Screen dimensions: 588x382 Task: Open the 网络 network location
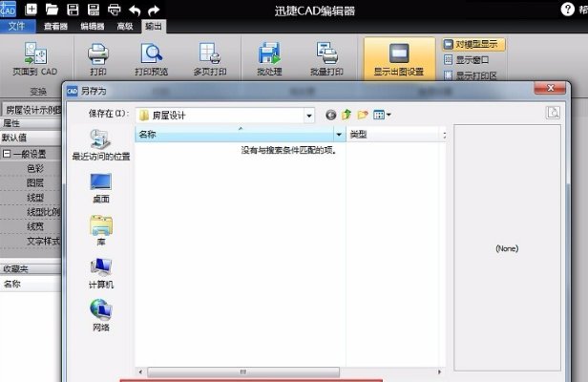(x=101, y=315)
